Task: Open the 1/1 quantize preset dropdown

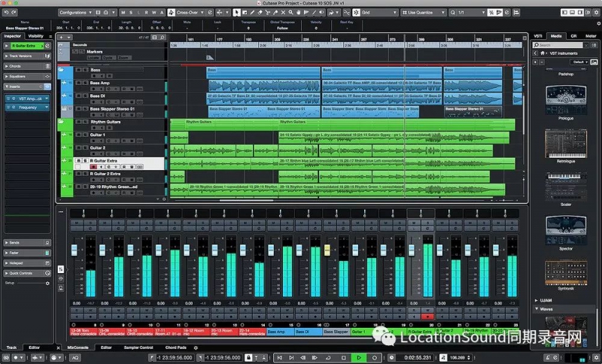Action: point(471,12)
